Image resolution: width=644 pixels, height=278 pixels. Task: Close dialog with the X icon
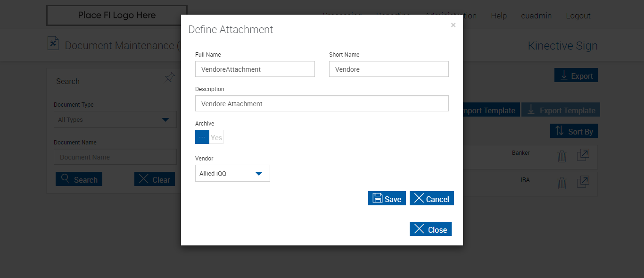pos(453,25)
